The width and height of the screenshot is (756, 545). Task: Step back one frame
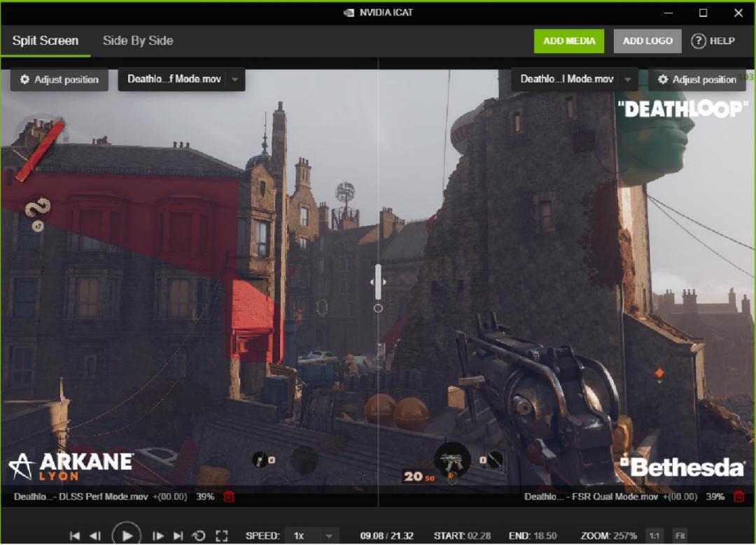pyautogui.click(x=95, y=536)
